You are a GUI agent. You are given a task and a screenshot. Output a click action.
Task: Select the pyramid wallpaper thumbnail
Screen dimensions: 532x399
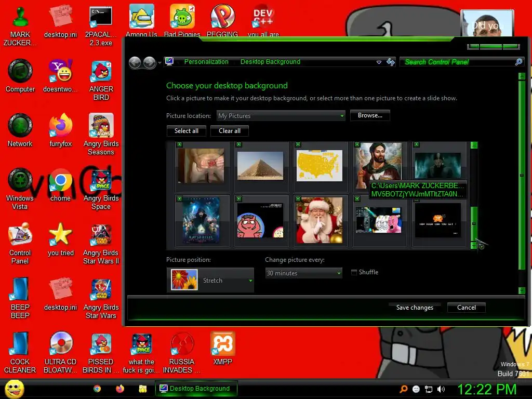coord(260,166)
